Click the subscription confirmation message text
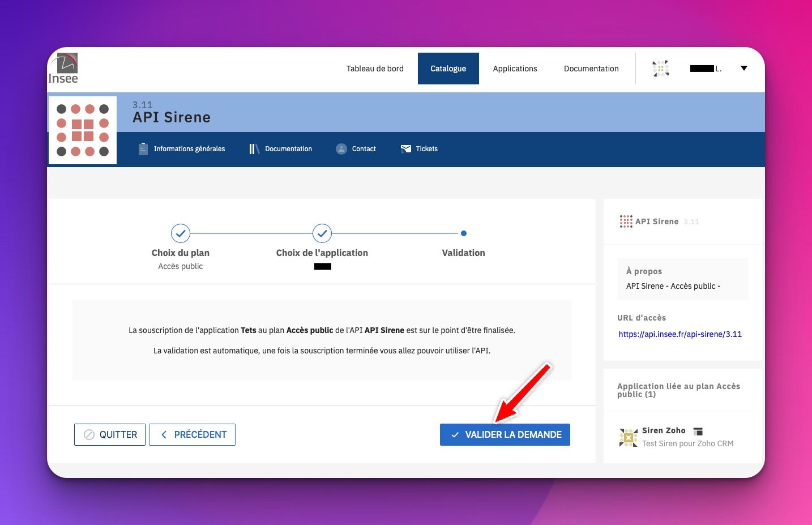 pos(322,330)
